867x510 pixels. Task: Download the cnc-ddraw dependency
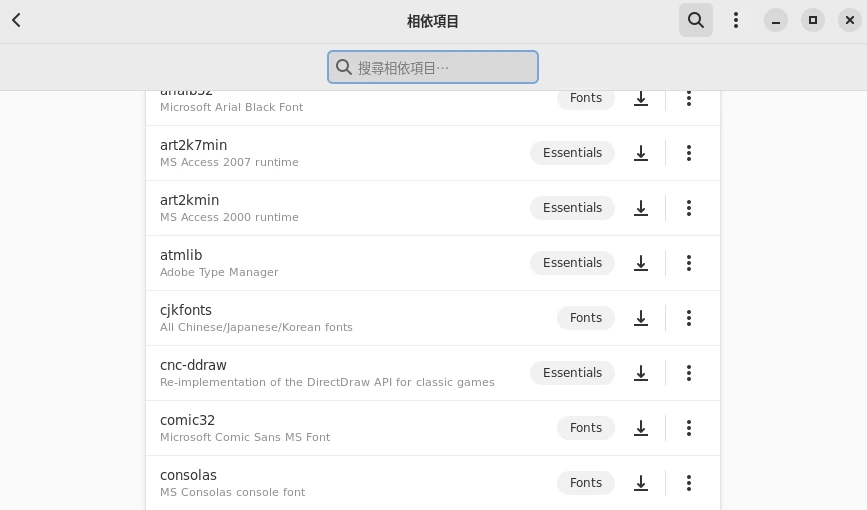641,373
